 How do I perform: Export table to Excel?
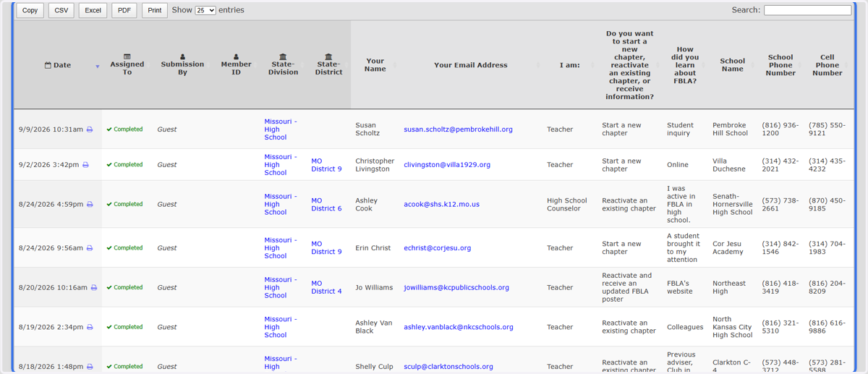(93, 11)
